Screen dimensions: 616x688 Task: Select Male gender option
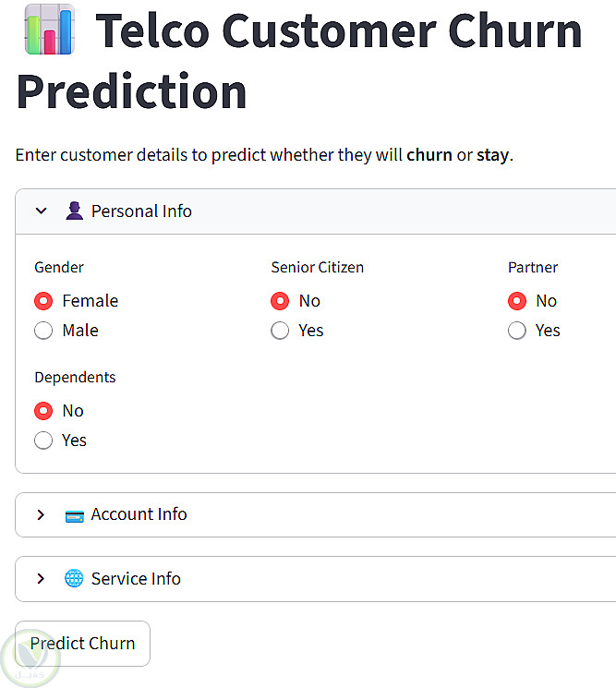43,331
